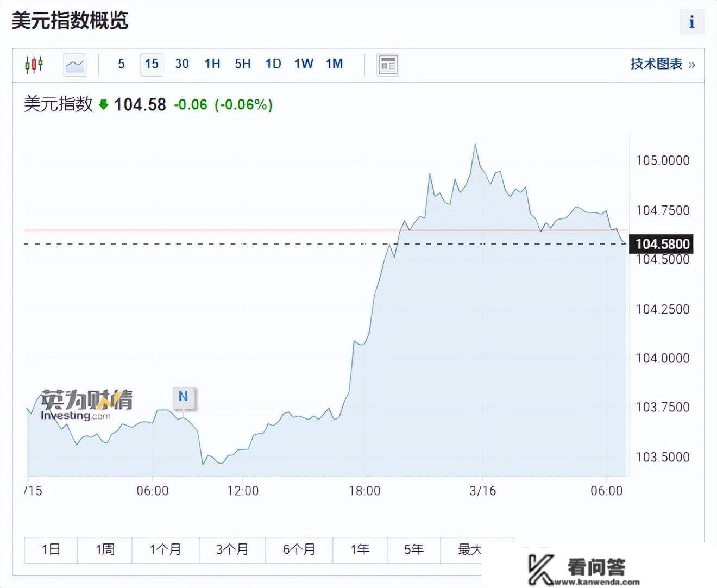
Task: Set range to 3个月
Action: [x=232, y=550]
